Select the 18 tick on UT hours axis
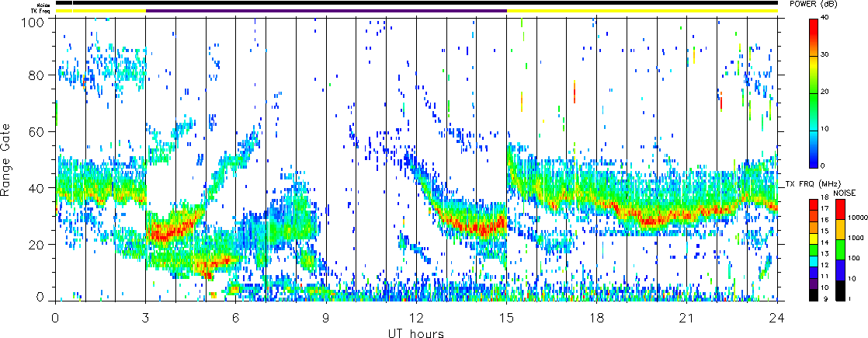The height and width of the screenshot is (338, 868). [x=597, y=318]
